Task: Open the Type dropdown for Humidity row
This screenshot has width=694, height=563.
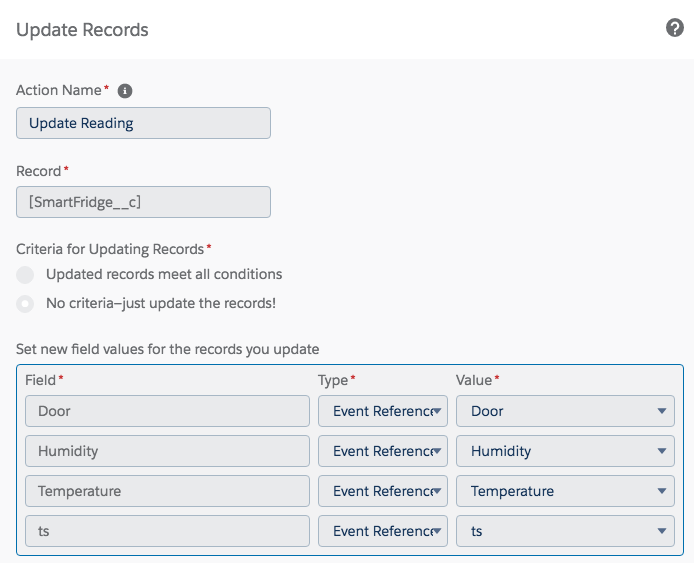Action: [383, 451]
